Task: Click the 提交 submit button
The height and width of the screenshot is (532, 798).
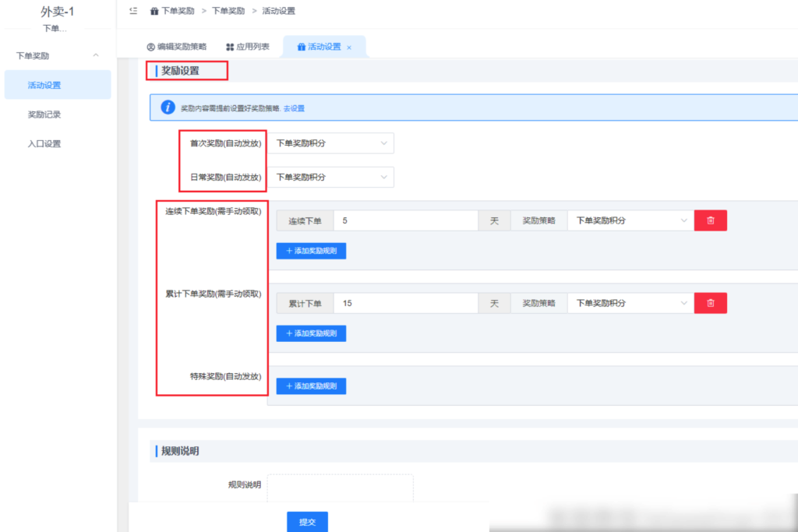Action: point(306,522)
